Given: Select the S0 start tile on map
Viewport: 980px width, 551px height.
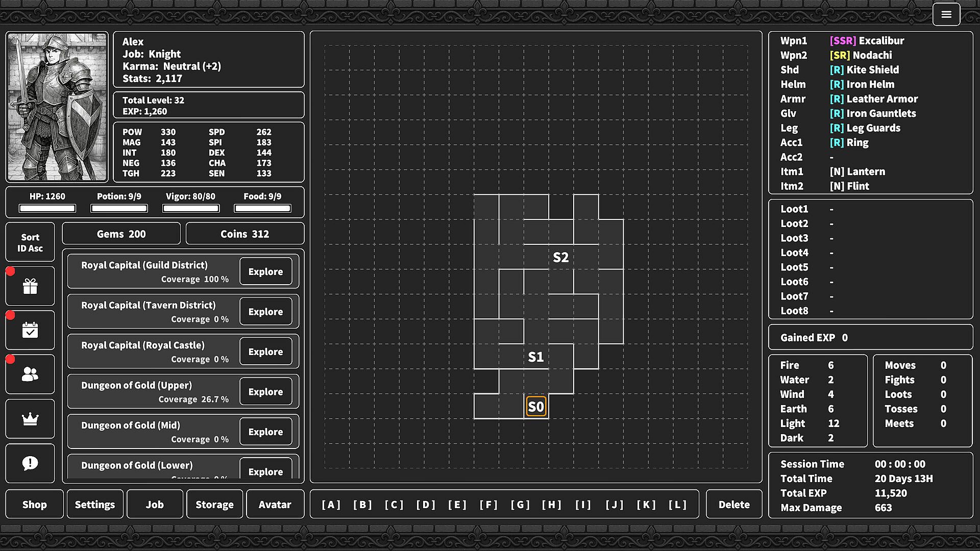Looking at the screenshot, I should (x=536, y=407).
